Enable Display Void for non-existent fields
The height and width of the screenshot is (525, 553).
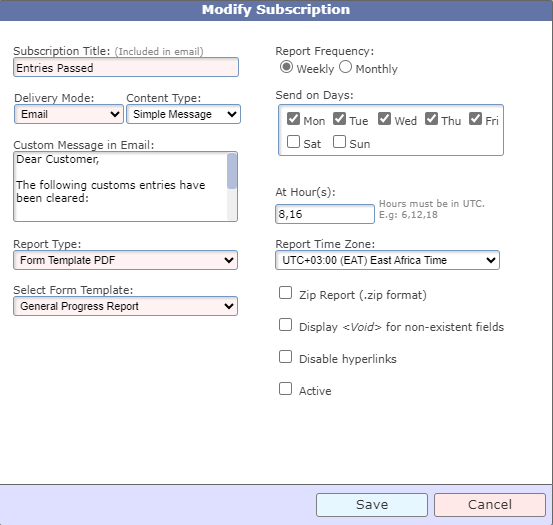click(285, 325)
